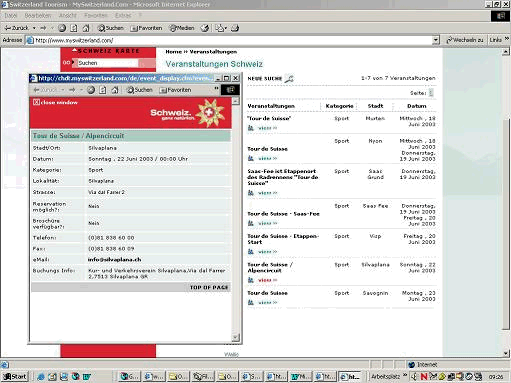Click red N tray icon
The image size is (511, 383).
424,377
